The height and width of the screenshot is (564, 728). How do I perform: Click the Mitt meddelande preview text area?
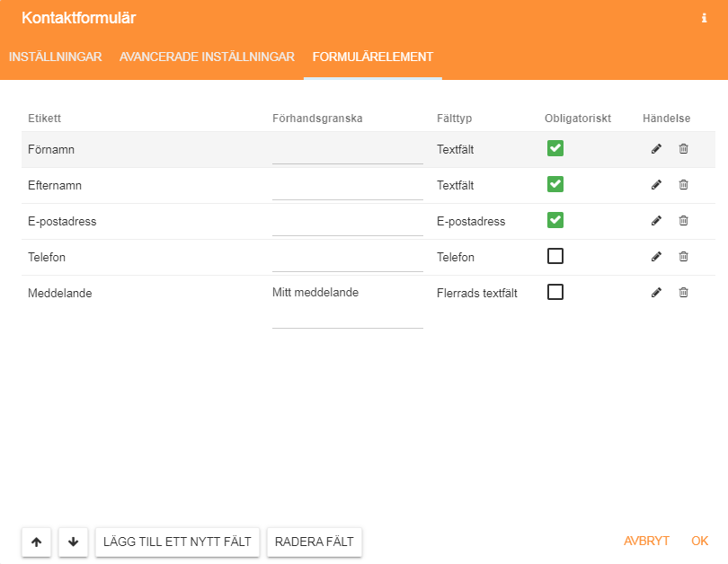[347, 306]
